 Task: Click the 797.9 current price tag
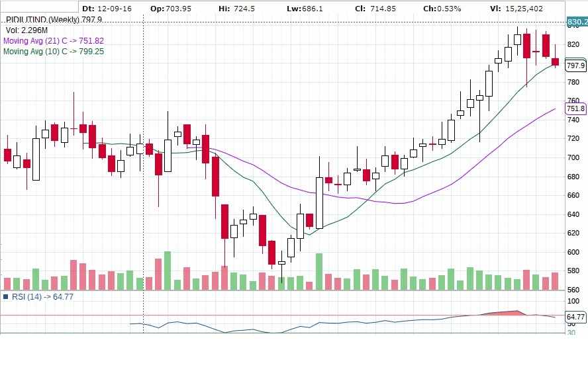pos(575,66)
